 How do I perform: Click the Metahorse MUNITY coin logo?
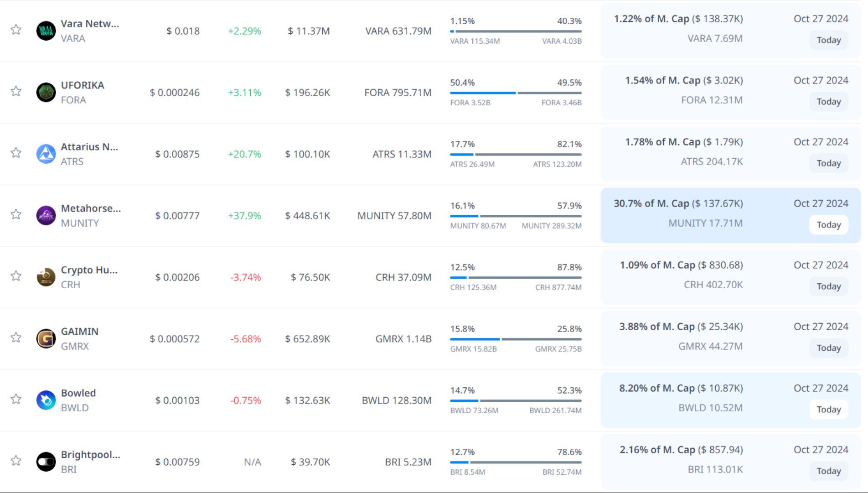[46, 216]
